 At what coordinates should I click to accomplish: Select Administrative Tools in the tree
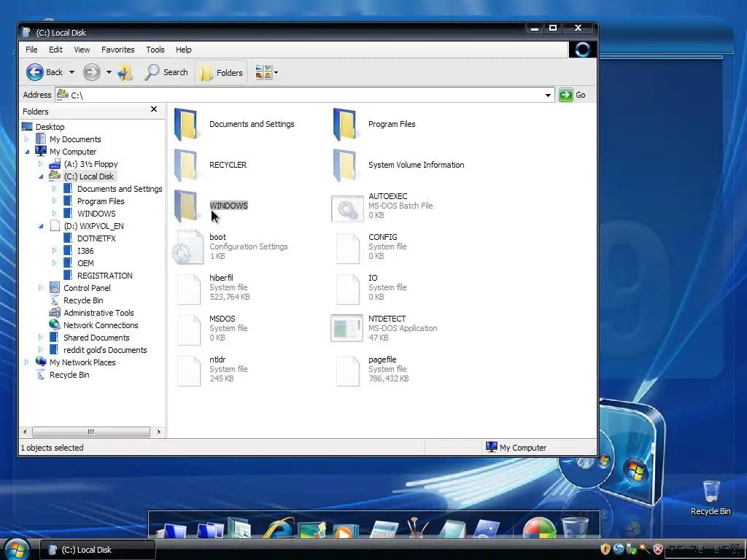pyautogui.click(x=98, y=312)
